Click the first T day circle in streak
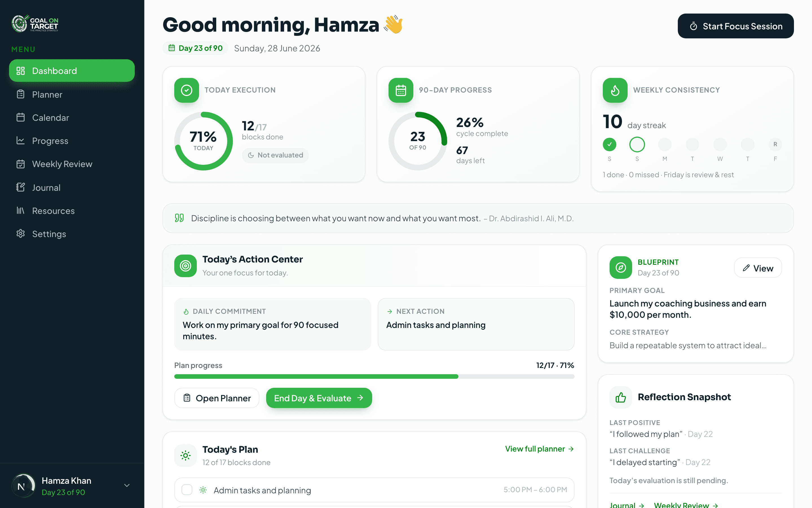The width and height of the screenshot is (812, 508). (692, 144)
